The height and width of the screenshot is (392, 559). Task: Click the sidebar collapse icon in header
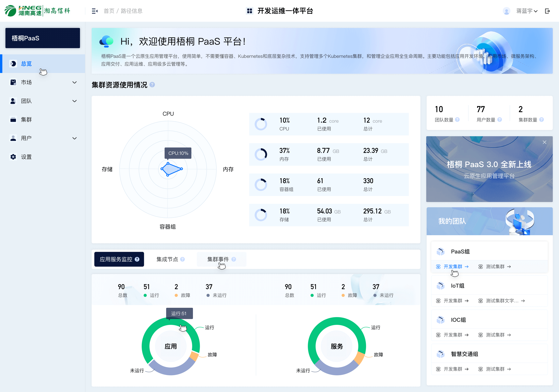[95, 11]
